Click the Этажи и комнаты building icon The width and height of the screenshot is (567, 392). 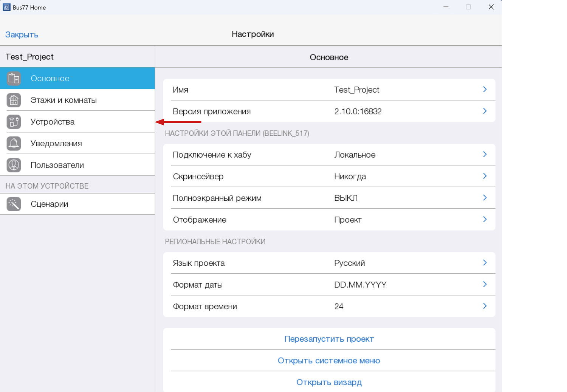pyautogui.click(x=14, y=100)
